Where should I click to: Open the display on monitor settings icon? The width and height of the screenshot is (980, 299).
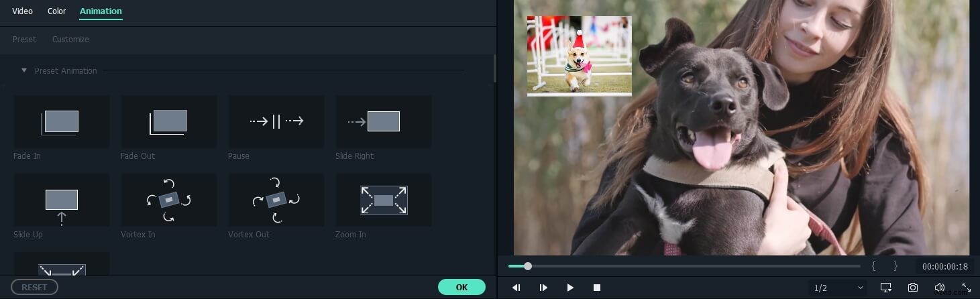[885, 288]
